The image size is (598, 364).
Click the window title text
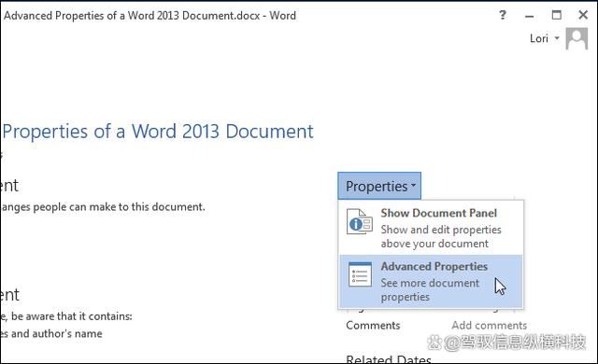tap(149, 16)
